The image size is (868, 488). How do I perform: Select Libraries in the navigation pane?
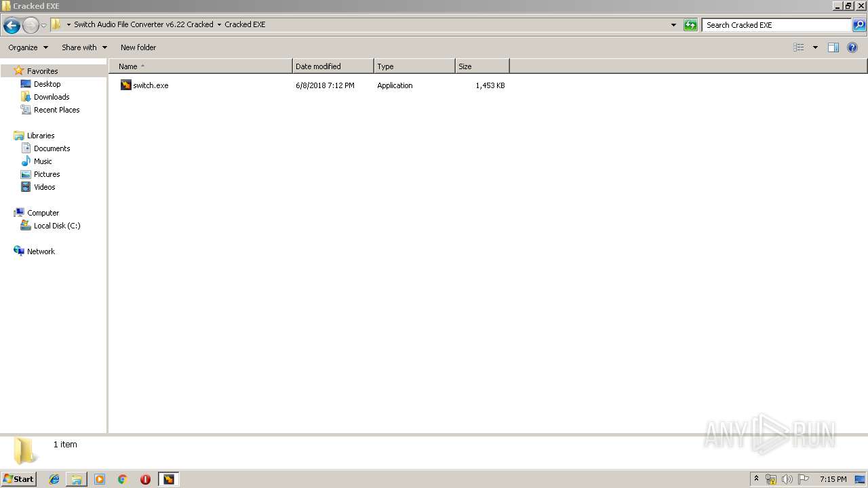pyautogui.click(x=41, y=136)
